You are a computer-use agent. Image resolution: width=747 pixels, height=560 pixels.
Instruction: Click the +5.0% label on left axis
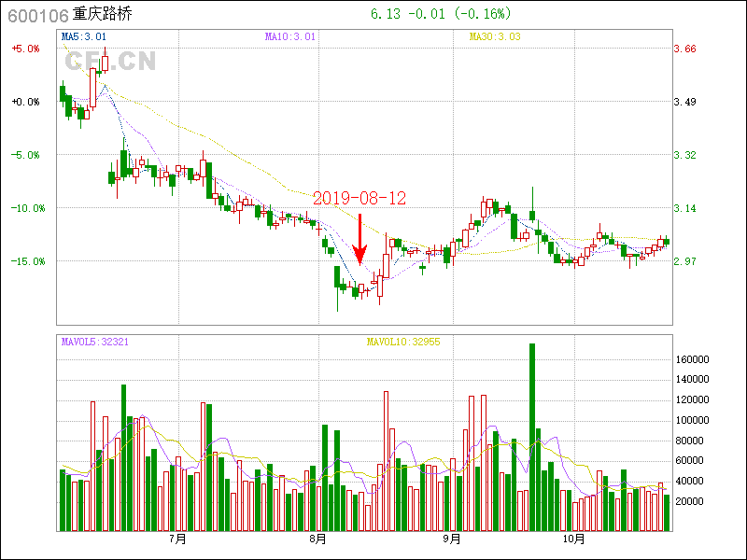25,49
